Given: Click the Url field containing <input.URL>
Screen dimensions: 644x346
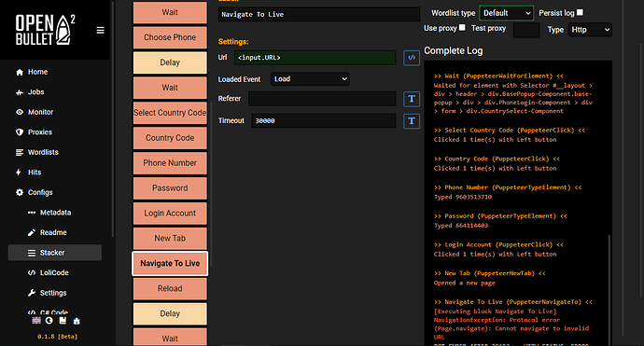Looking at the screenshot, I should (315, 58).
